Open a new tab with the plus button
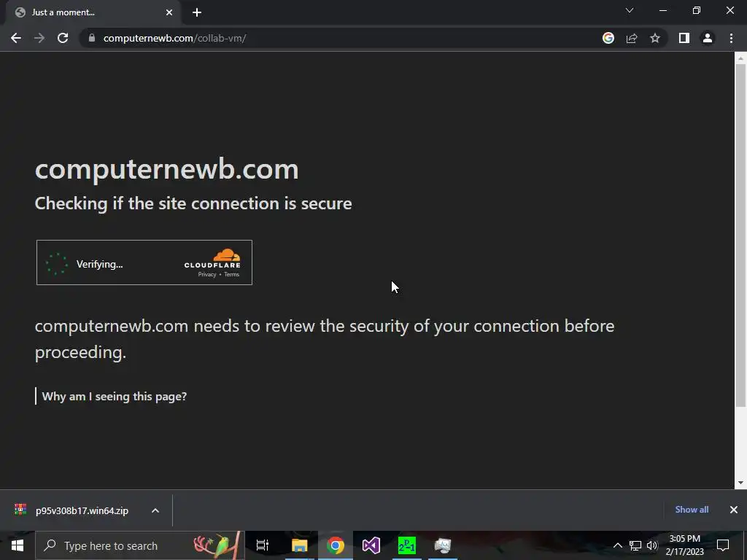 tap(197, 12)
